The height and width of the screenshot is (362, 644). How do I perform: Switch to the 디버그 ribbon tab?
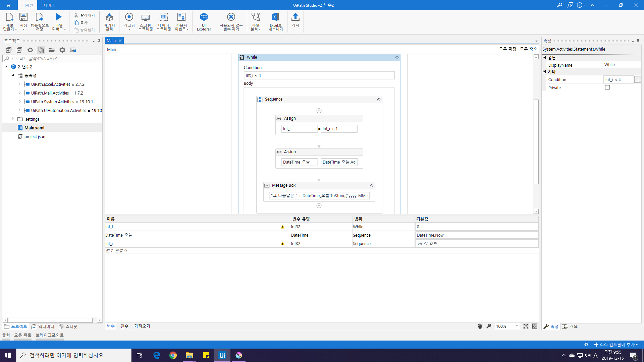(x=49, y=5)
